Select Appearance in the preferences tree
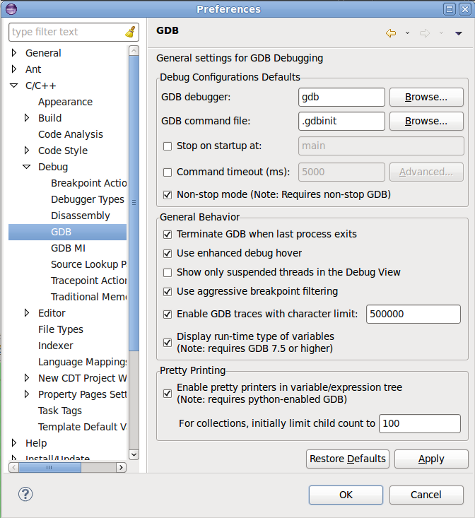This screenshot has height=518, width=475. [65, 102]
